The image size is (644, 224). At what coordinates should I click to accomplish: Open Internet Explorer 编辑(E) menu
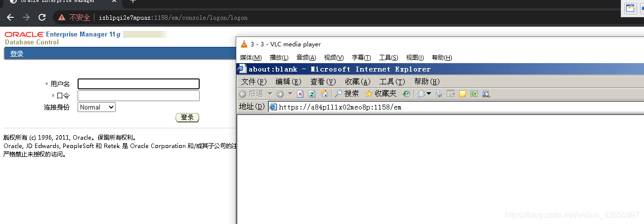pos(289,81)
